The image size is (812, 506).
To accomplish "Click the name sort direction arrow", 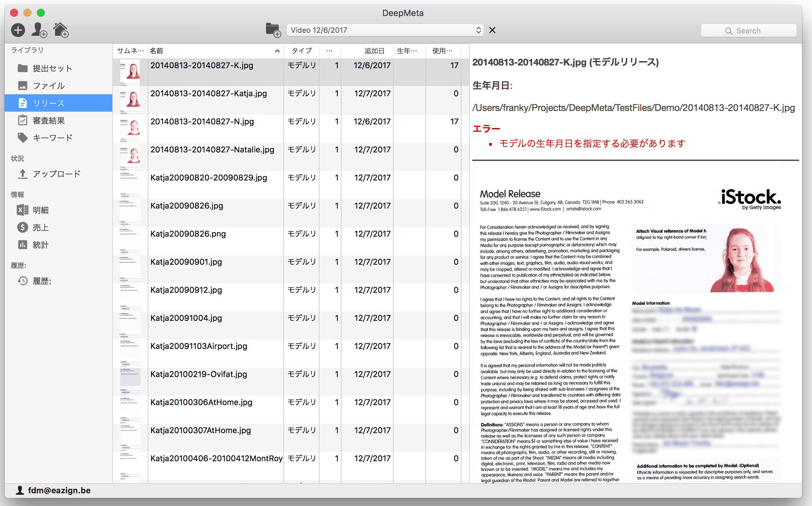I will coord(277,51).
